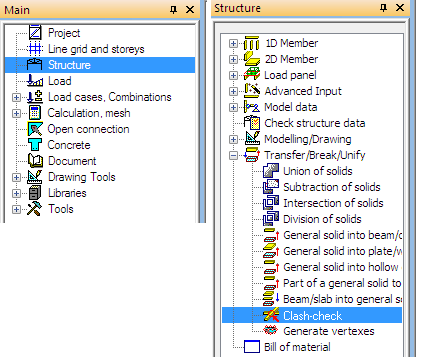Image resolution: width=424 pixels, height=362 pixels.
Task: Click the Generate vertexes icon
Action: pyautogui.click(x=270, y=331)
